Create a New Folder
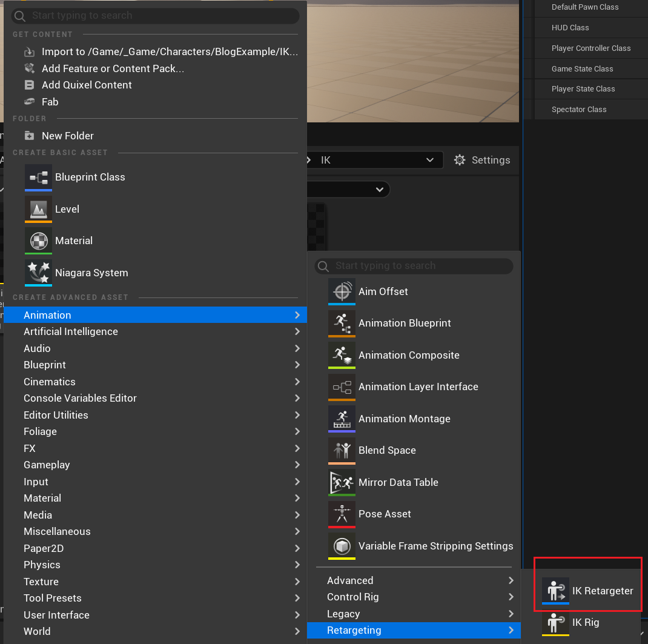 (68, 136)
